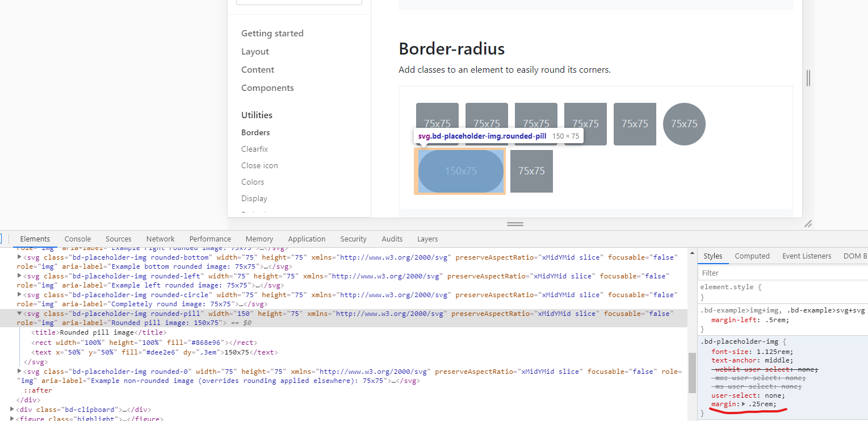Image resolution: width=868 pixels, height=421 pixels.
Task: Expand the margin property in Styles pane
Action: tap(744, 404)
